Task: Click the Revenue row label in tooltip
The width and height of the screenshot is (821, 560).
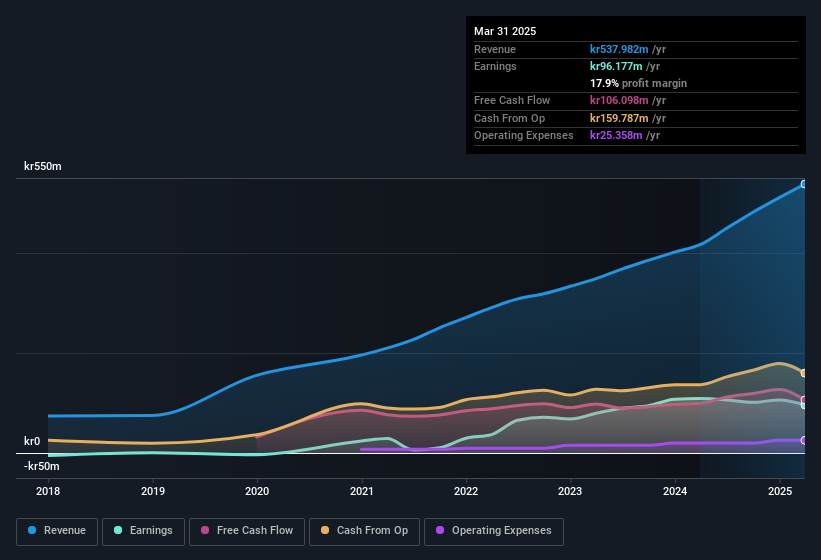Action: 495,49
